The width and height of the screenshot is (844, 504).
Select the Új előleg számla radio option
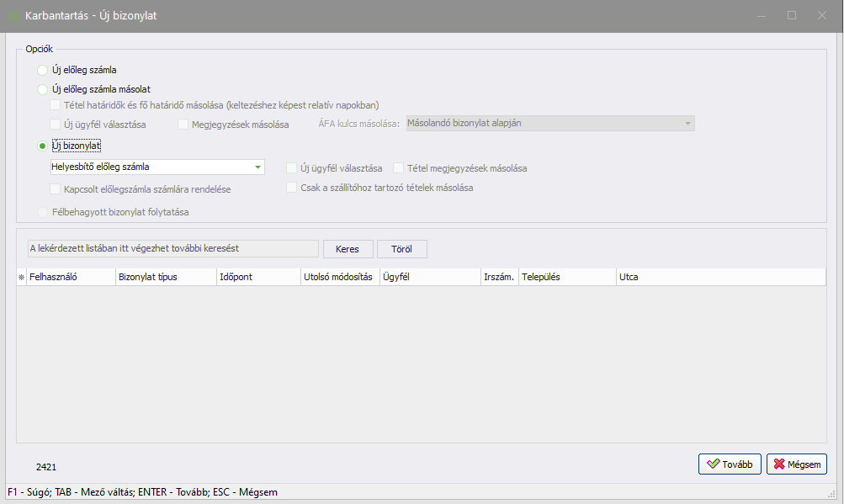pos(43,71)
